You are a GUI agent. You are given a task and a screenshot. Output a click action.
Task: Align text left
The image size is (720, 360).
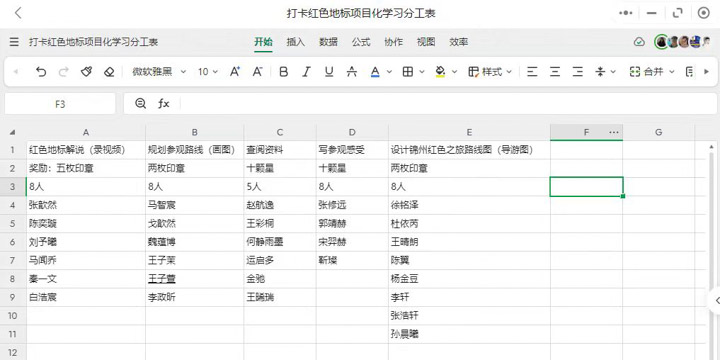[532, 72]
